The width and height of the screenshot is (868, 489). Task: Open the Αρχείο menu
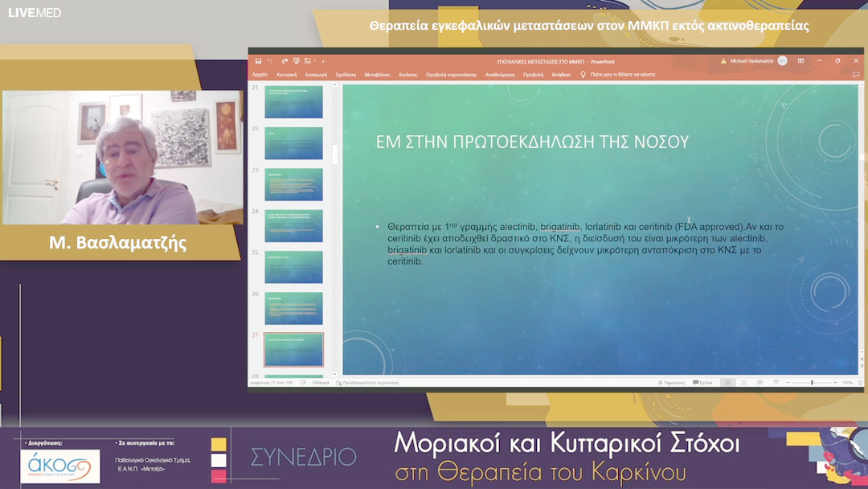[x=260, y=73]
